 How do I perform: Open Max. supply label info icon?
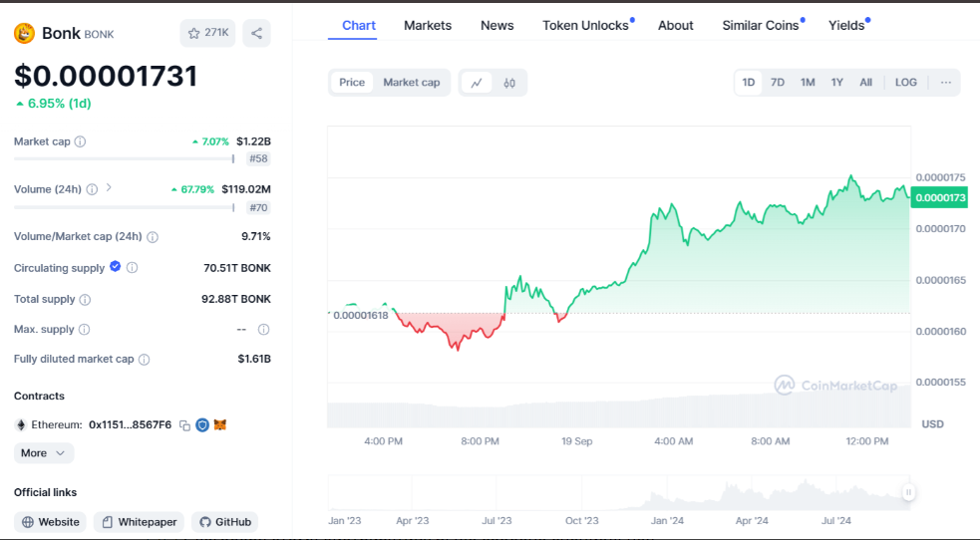tap(85, 329)
